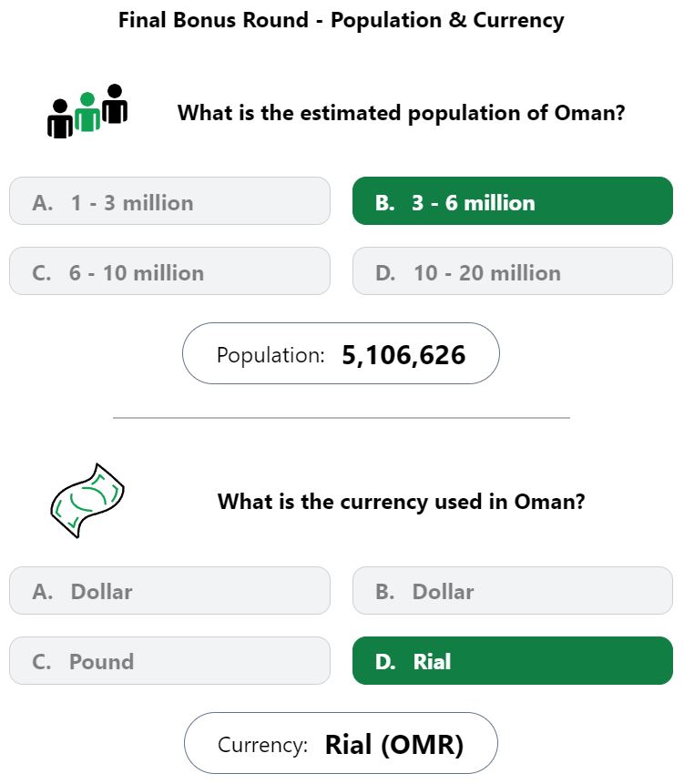
Task: Click the currency used in Oman question
Action: coord(401,502)
